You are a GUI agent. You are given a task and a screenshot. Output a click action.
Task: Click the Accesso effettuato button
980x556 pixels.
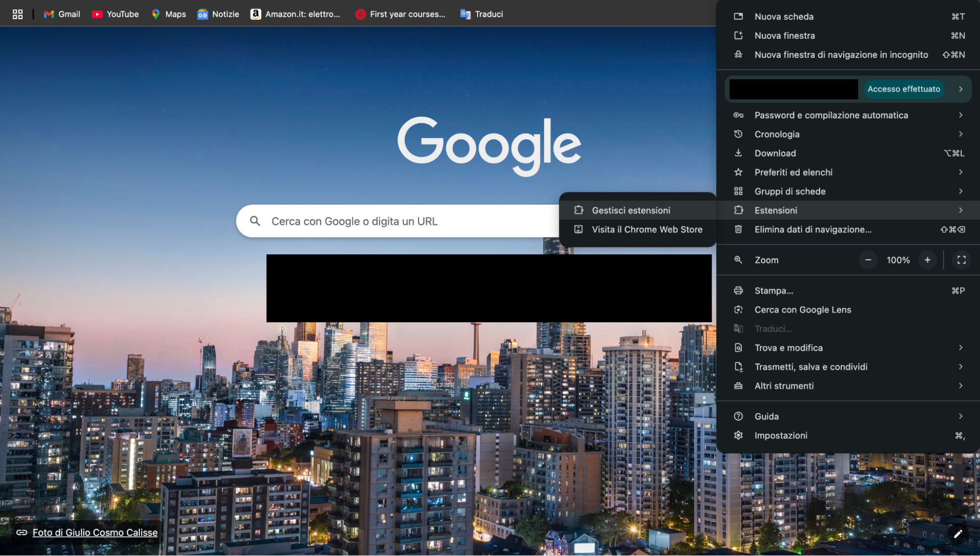903,89
